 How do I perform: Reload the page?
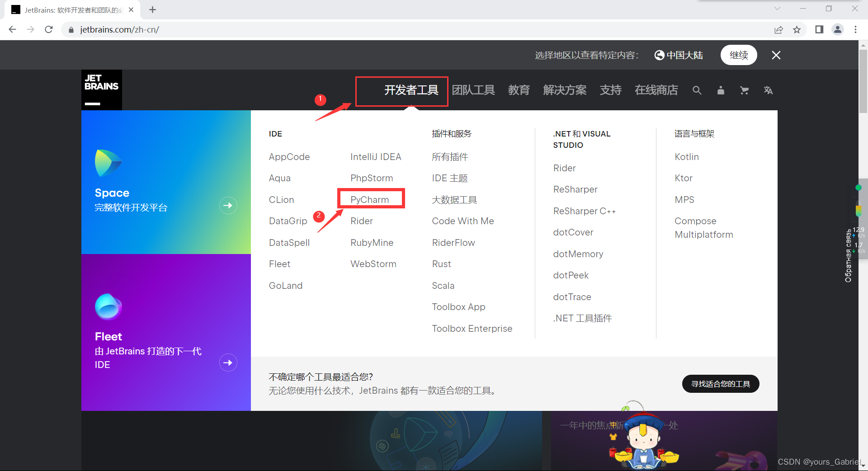coord(49,29)
